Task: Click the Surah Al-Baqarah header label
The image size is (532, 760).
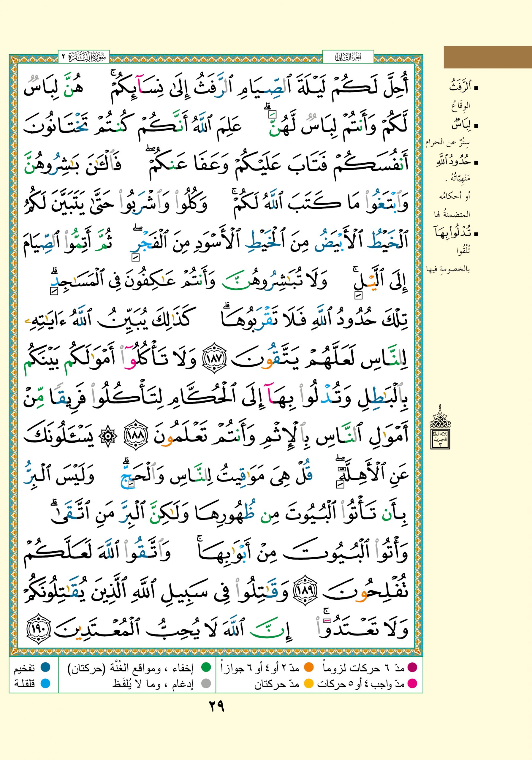Action: pos(84,57)
